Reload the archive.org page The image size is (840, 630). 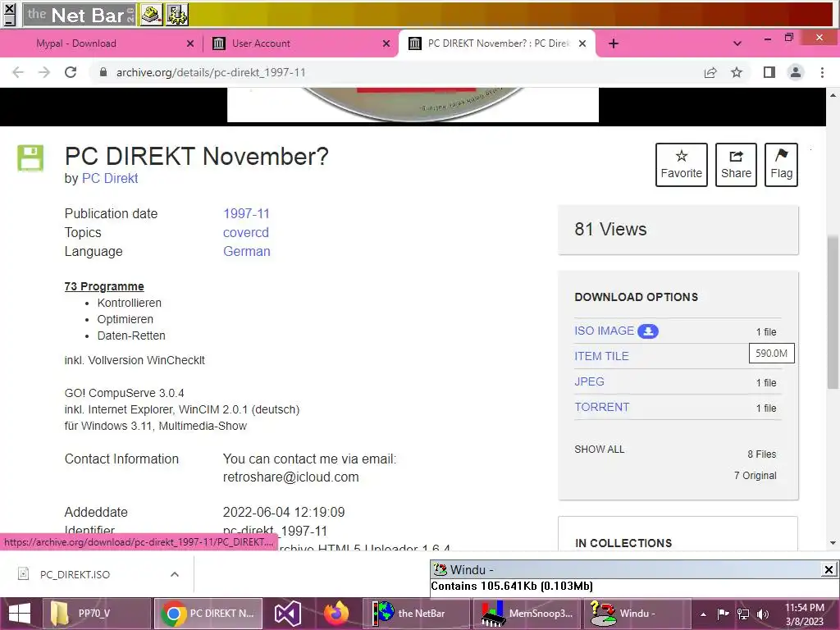71,72
